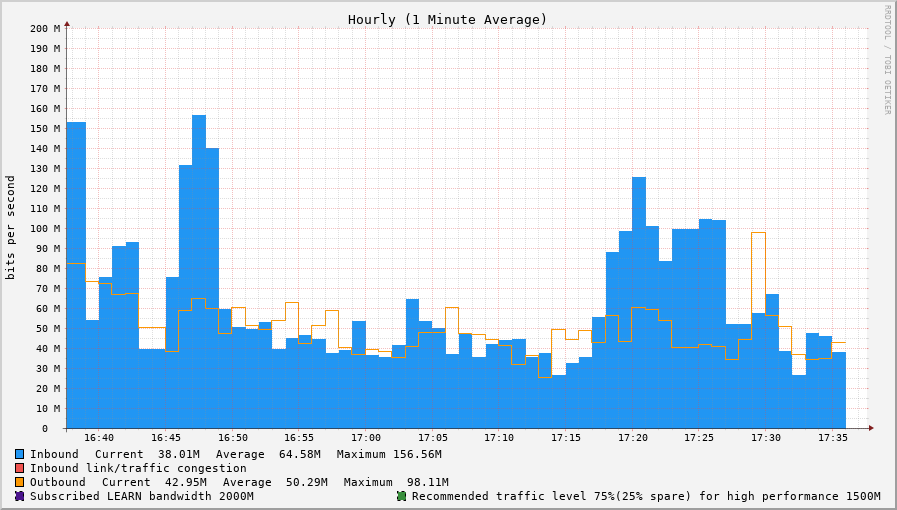This screenshot has height=510, width=897.
Task: Select the 16:40 time axis label
Action: point(98,438)
